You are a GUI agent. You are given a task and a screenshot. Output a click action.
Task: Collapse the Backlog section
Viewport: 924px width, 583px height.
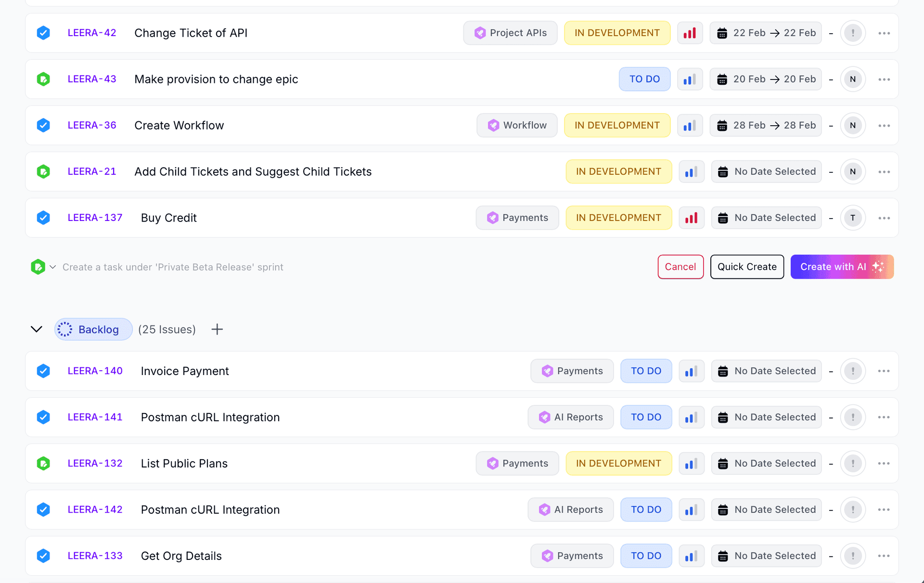coord(37,329)
